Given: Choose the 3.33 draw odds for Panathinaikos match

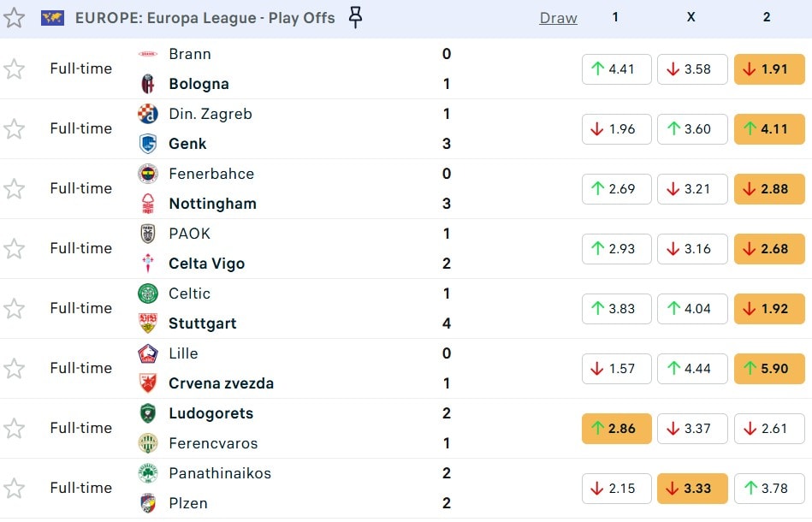Looking at the screenshot, I should point(692,489).
